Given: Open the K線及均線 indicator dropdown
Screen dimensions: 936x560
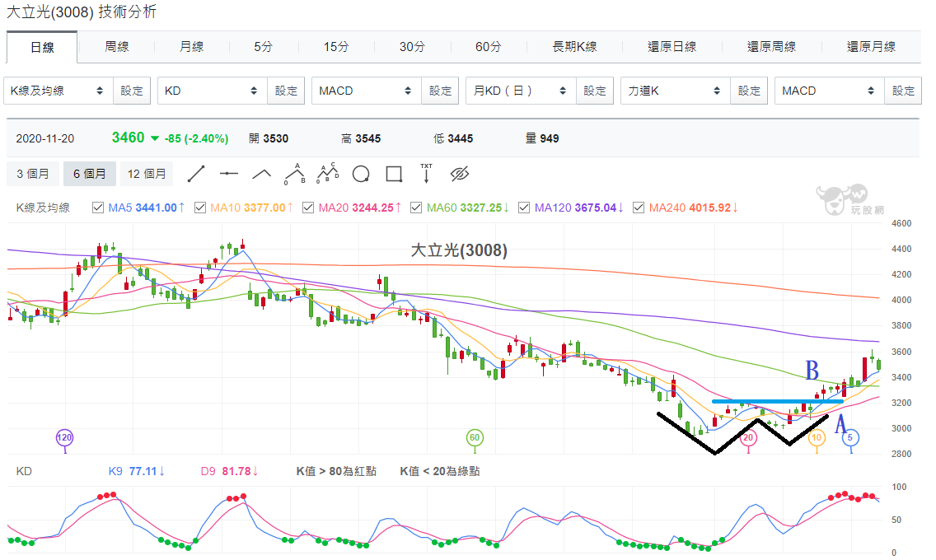Looking at the screenshot, I should (58, 91).
